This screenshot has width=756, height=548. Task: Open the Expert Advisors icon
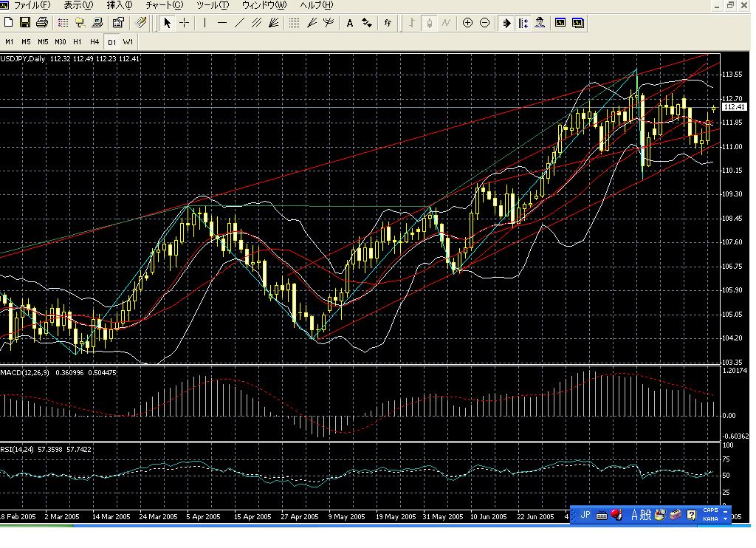(540, 23)
